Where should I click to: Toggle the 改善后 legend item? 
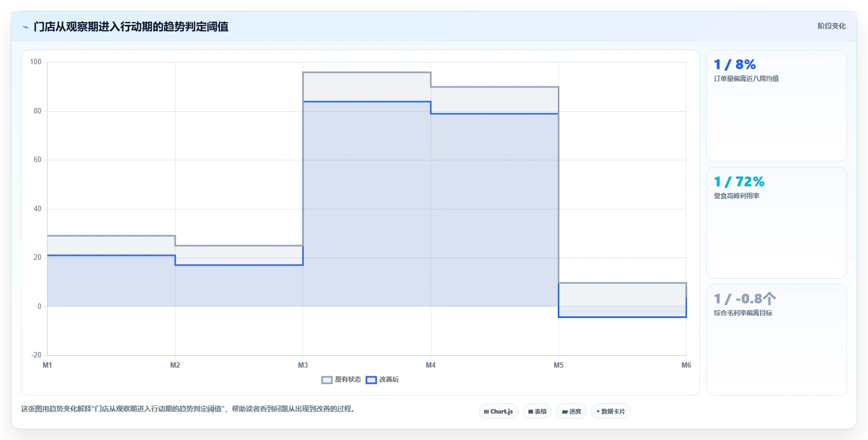pyautogui.click(x=383, y=380)
